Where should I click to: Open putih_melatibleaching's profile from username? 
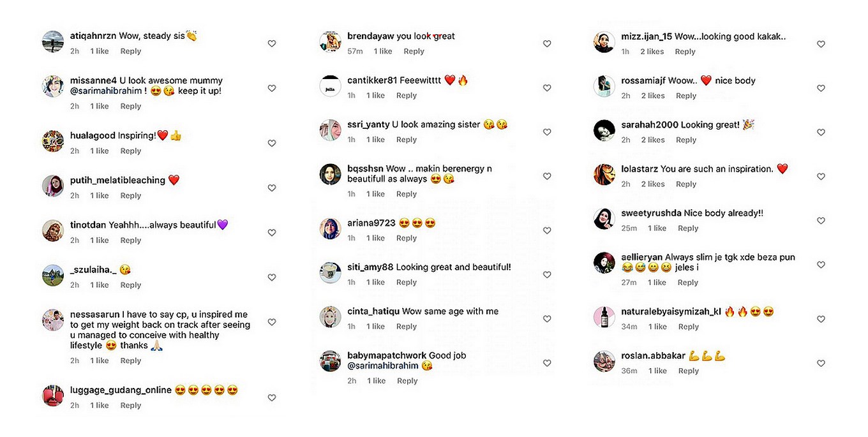tap(117, 181)
